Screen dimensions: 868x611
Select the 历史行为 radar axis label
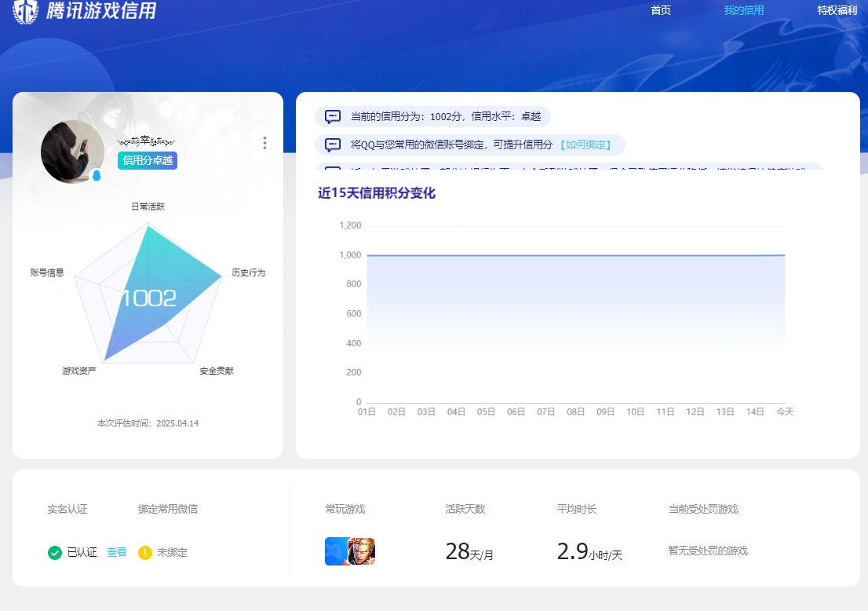coord(249,273)
